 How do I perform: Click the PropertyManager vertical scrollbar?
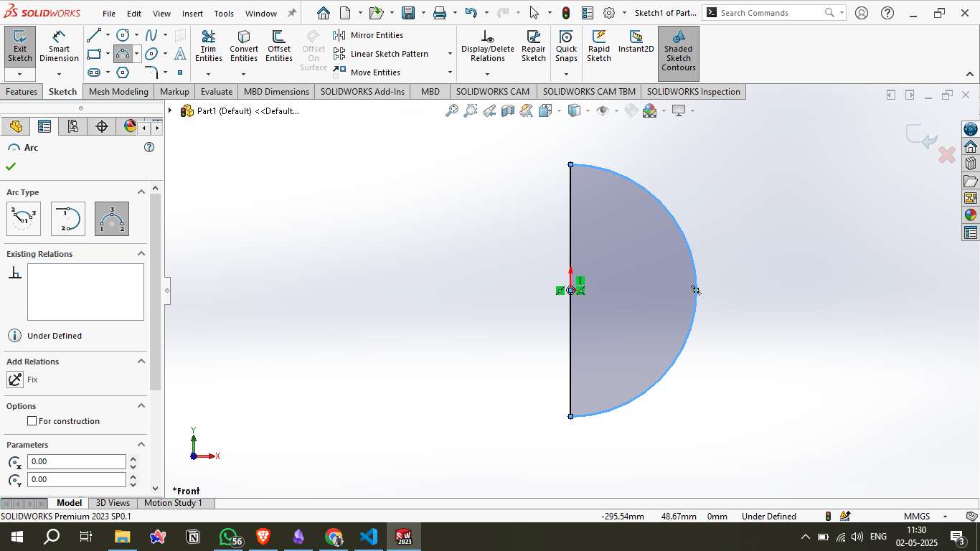[156, 291]
